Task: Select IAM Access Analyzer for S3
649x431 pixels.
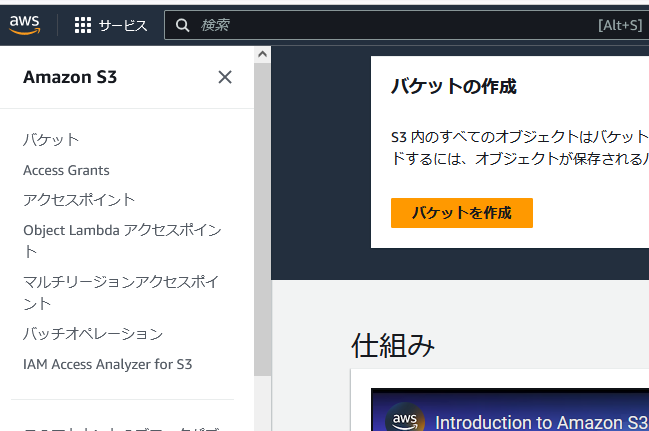Action: point(107,364)
